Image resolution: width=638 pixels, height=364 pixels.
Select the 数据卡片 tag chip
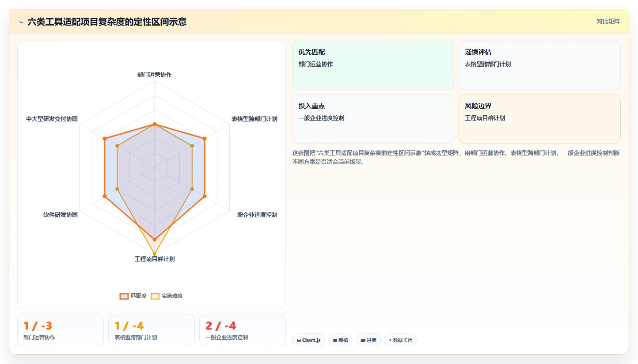click(x=400, y=340)
